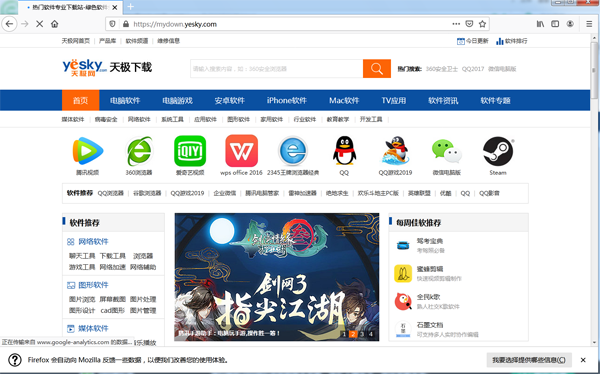Image resolution: width=600 pixels, height=374 pixels.
Task: Focus the site search input field
Action: (x=277, y=69)
